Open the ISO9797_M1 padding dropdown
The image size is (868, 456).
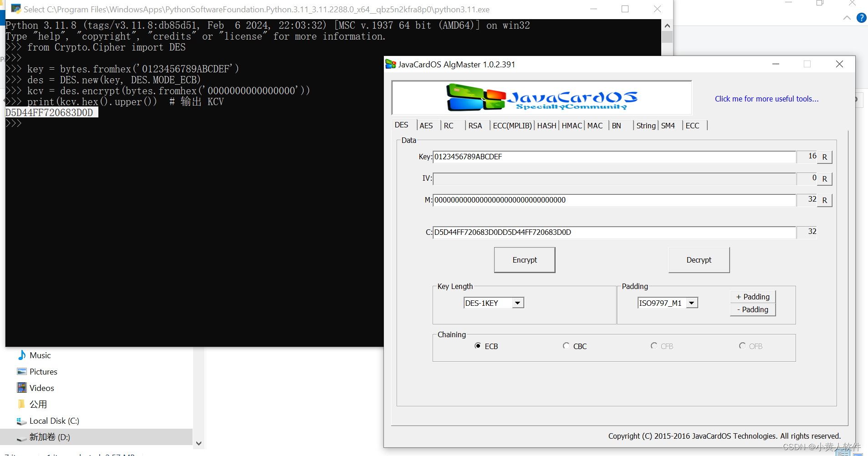click(692, 303)
